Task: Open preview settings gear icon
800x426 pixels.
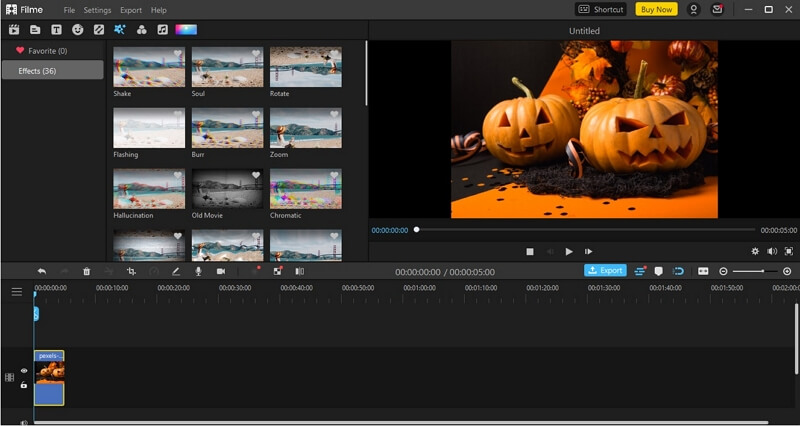Action: point(755,251)
